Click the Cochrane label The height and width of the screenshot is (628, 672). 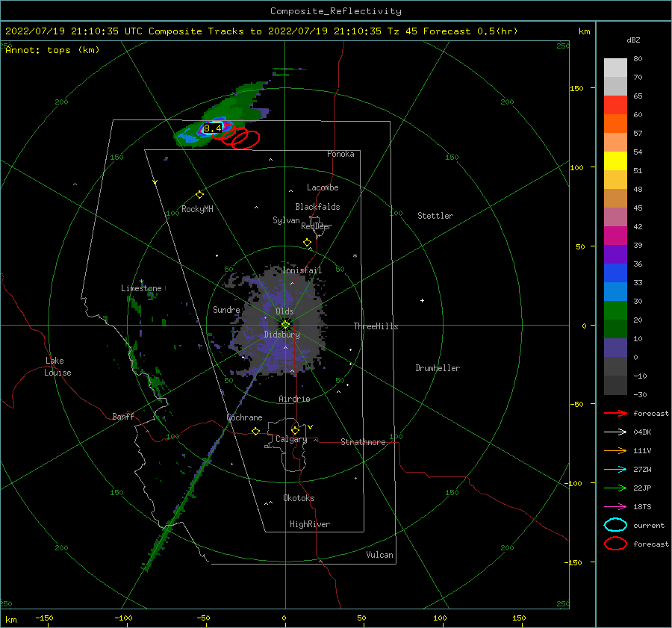244,417
